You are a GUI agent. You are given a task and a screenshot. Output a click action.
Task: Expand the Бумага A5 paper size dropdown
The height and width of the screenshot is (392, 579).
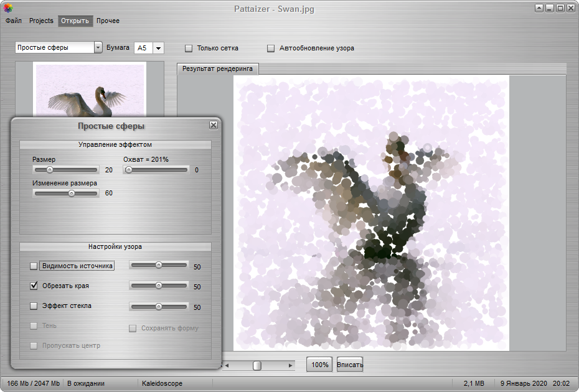[x=158, y=48]
